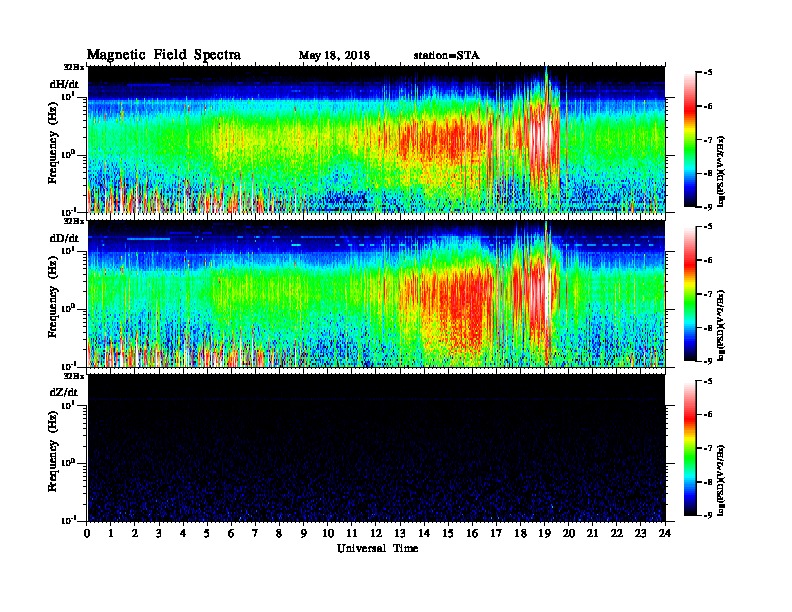Click the dH/dt spectrogram plot area

[376, 139]
